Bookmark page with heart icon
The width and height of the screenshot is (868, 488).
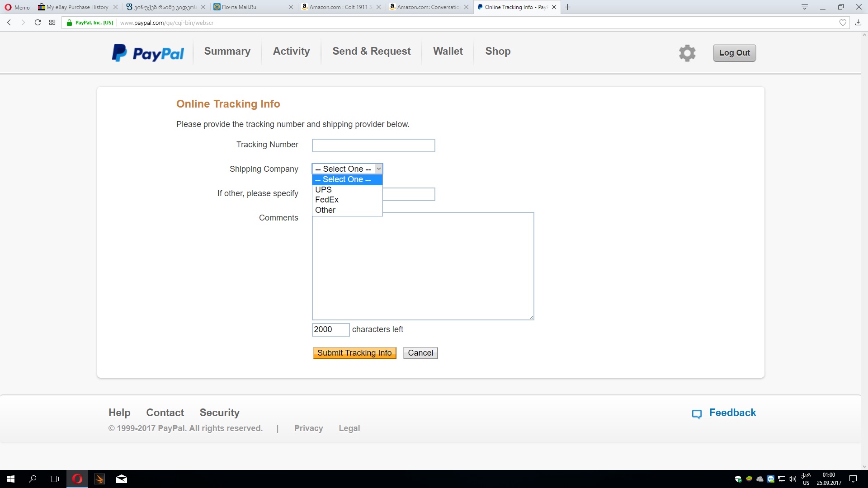tap(842, 23)
